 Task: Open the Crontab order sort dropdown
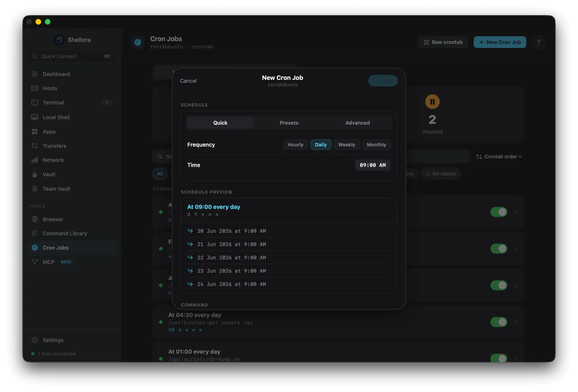(499, 157)
